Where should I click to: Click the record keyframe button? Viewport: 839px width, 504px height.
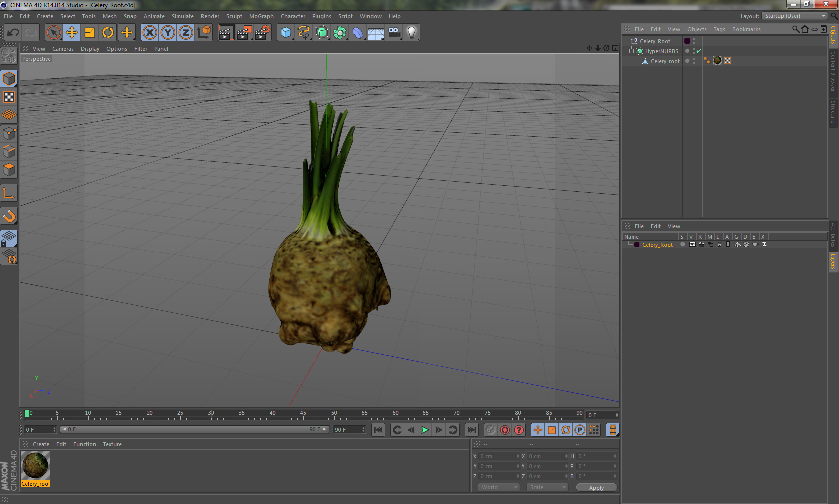click(491, 430)
